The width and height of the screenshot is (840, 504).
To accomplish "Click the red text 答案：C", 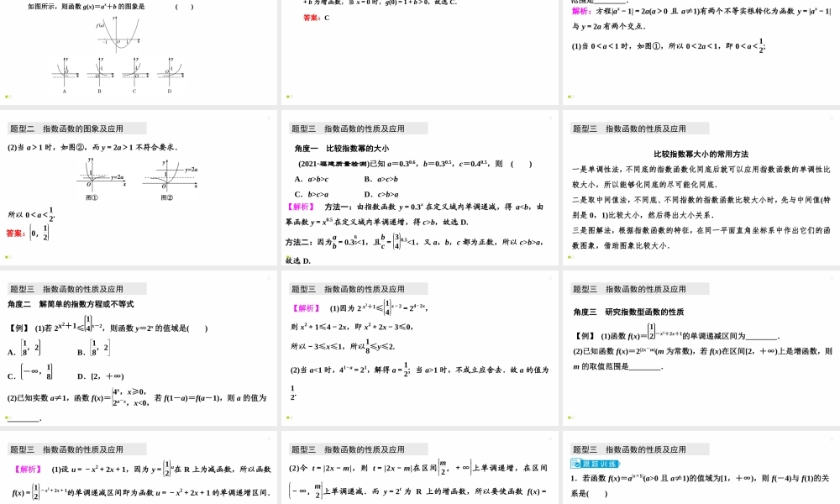I will (317, 18).
